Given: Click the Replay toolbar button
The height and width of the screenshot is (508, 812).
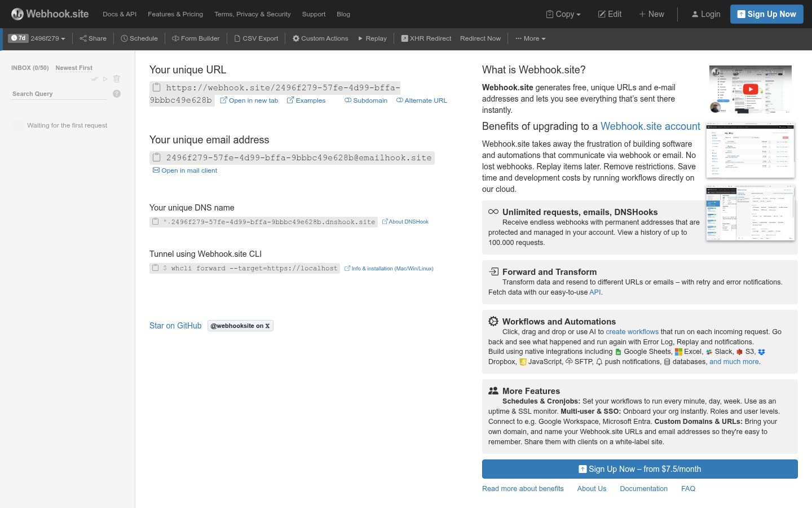Looking at the screenshot, I should tap(372, 38).
